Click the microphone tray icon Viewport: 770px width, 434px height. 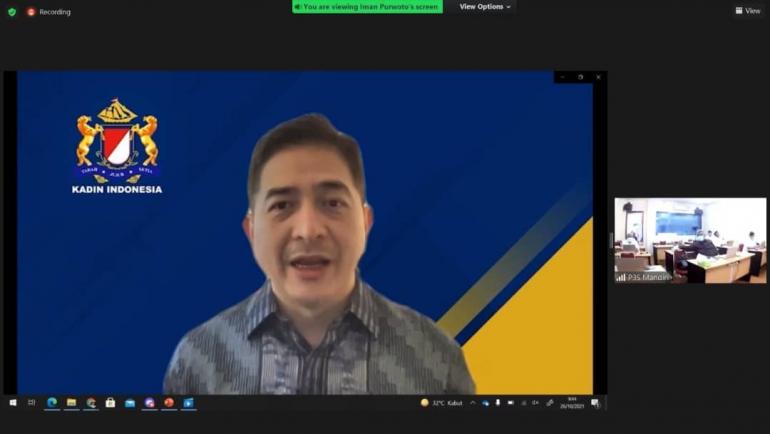tap(497, 403)
